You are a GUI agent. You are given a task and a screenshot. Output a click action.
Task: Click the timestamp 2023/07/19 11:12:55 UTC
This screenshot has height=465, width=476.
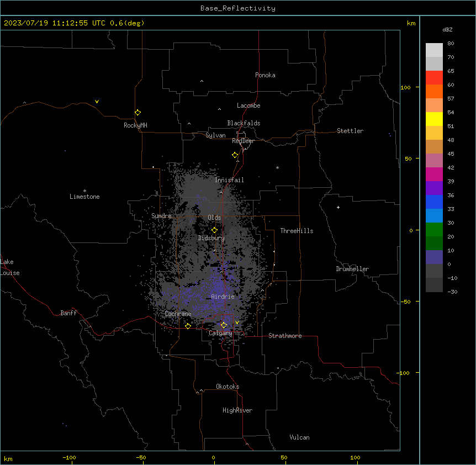point(55,23)
